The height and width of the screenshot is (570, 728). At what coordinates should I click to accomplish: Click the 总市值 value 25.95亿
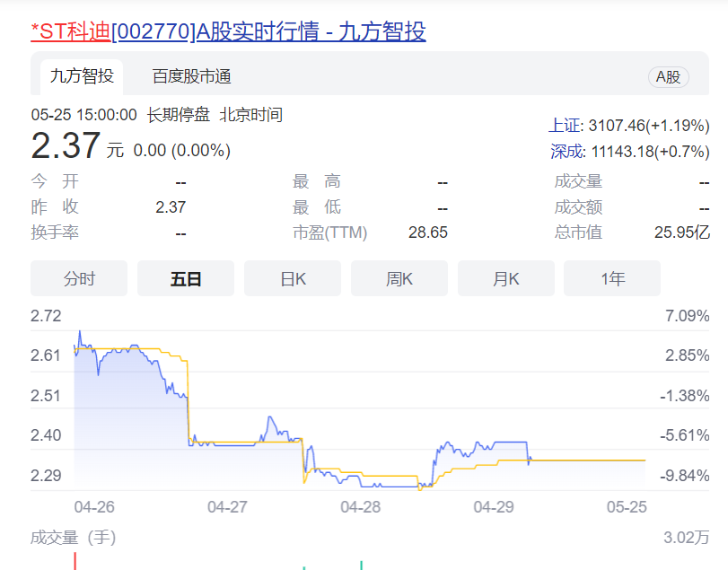681,232
